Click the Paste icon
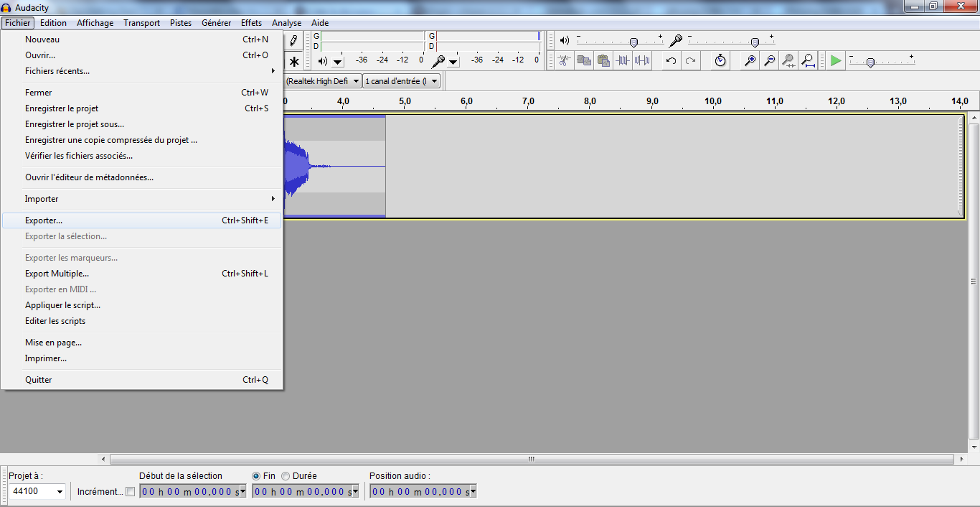This screenshot has width=980, height=507. (x=603, y=60)
